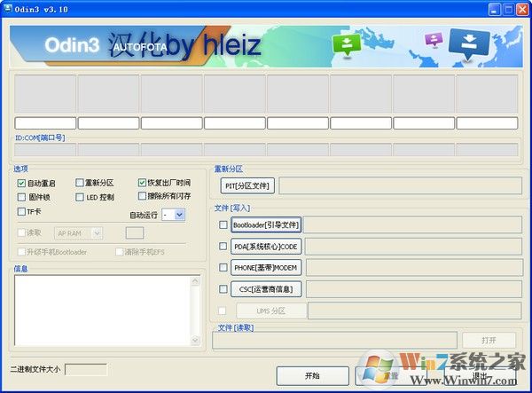Click CSC[运营商信息] button
This screenshot has height=393, width=532.
point(266,289)
